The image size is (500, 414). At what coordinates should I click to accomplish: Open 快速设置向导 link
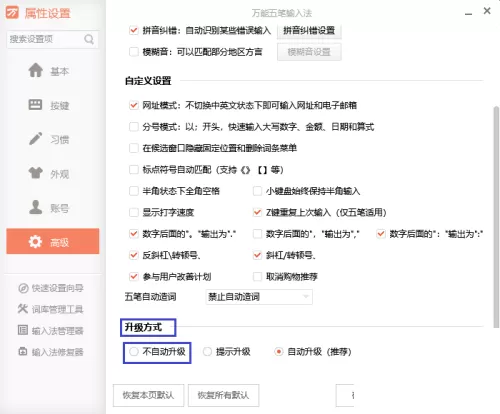point(51,288)
